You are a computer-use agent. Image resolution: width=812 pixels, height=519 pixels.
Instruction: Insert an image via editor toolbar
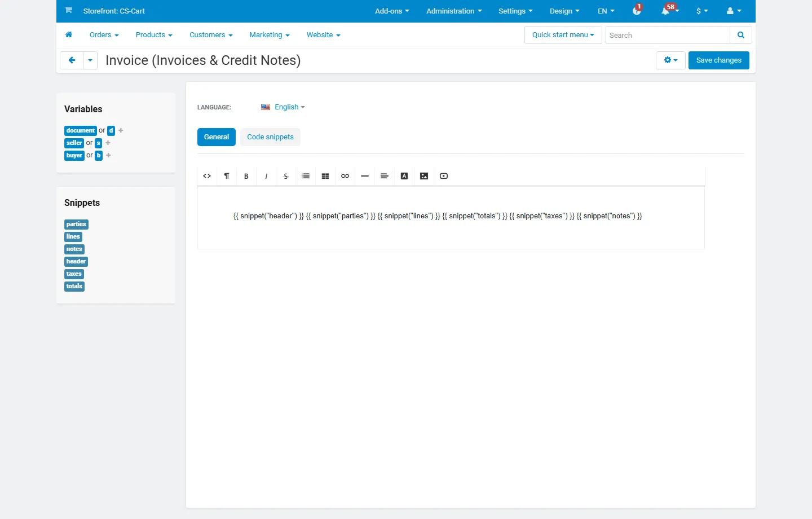tap(424, 176)
